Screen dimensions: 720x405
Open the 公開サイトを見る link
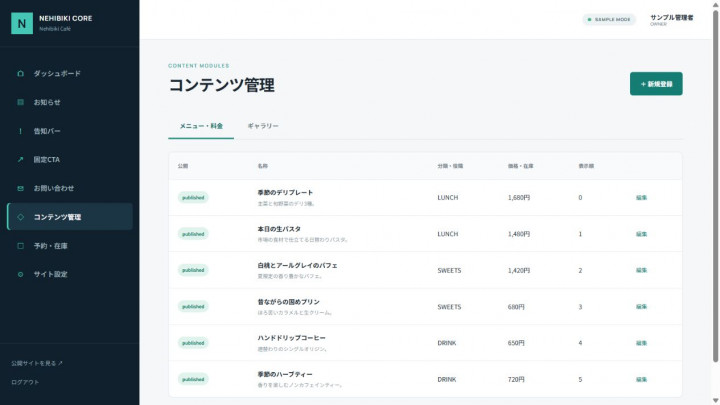coord(37,363)
